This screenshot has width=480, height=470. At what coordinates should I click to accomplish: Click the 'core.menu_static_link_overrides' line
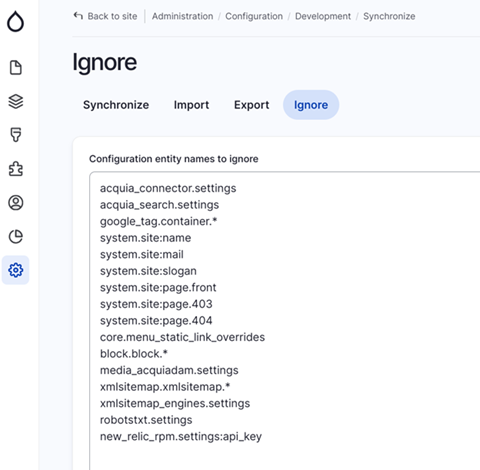click(182, 337)
